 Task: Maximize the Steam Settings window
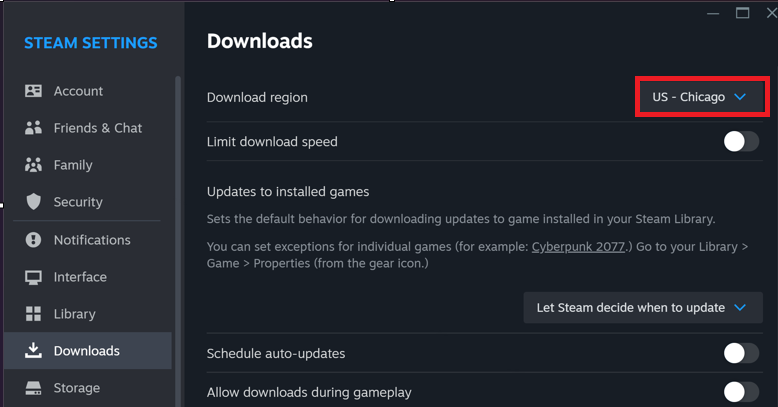742,13
